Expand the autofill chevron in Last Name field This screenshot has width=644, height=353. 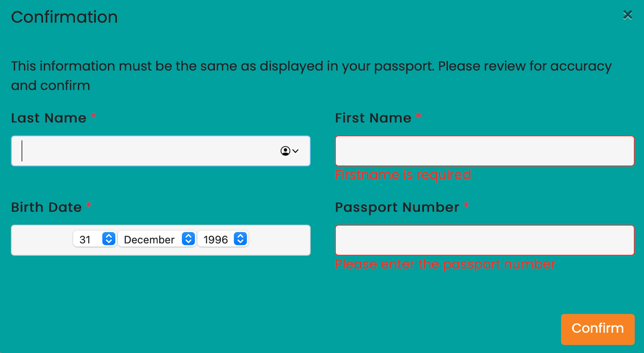click(296, 151)
